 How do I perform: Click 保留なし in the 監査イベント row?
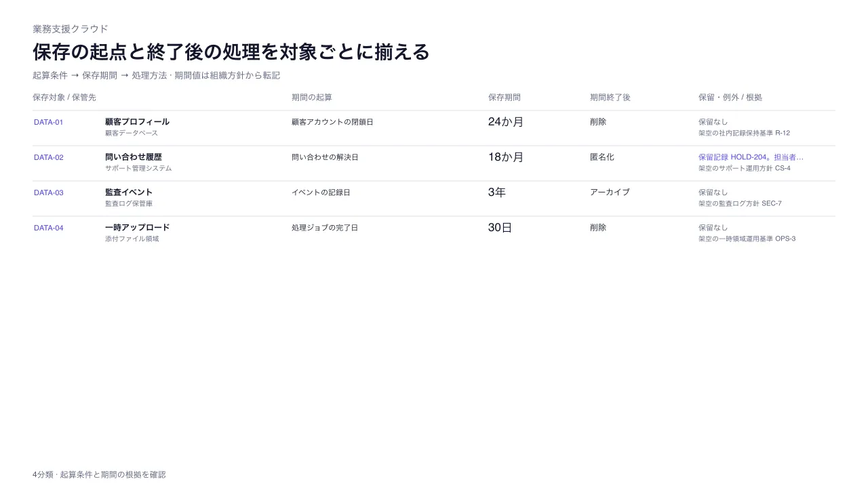point(713,192)
